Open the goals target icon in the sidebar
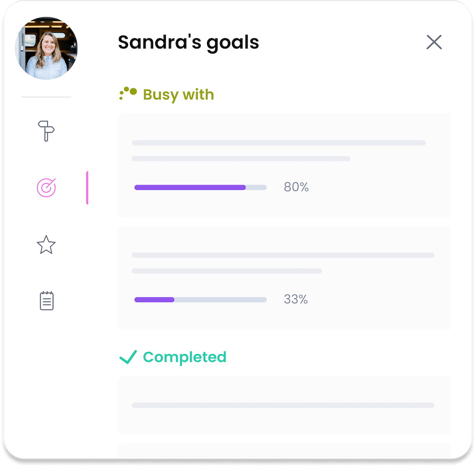Image resolution: width=476 pixels, height=467 pixels. coord(46,187)
